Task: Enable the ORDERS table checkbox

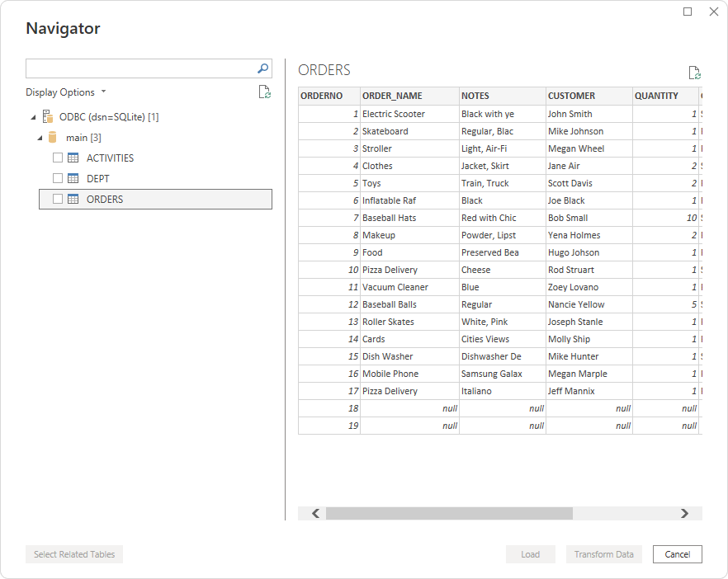Action: [58, 199]
